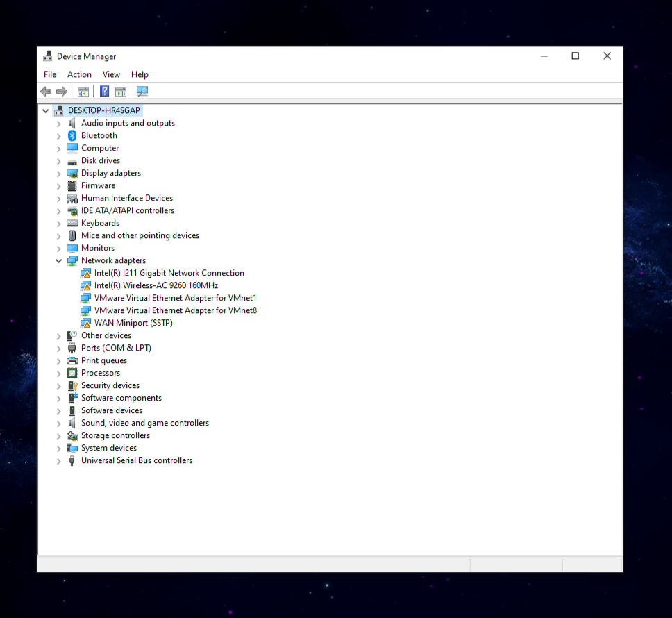Click the Storage controllers icon
This screenshot has width=672, height=618.
coord(72,435)
